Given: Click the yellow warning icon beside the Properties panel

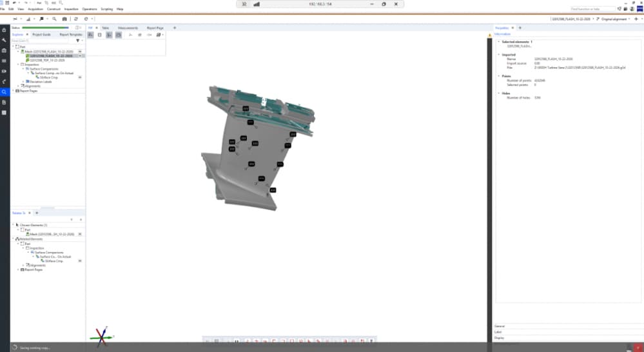Looking at the screenshot, I should 489,35.
